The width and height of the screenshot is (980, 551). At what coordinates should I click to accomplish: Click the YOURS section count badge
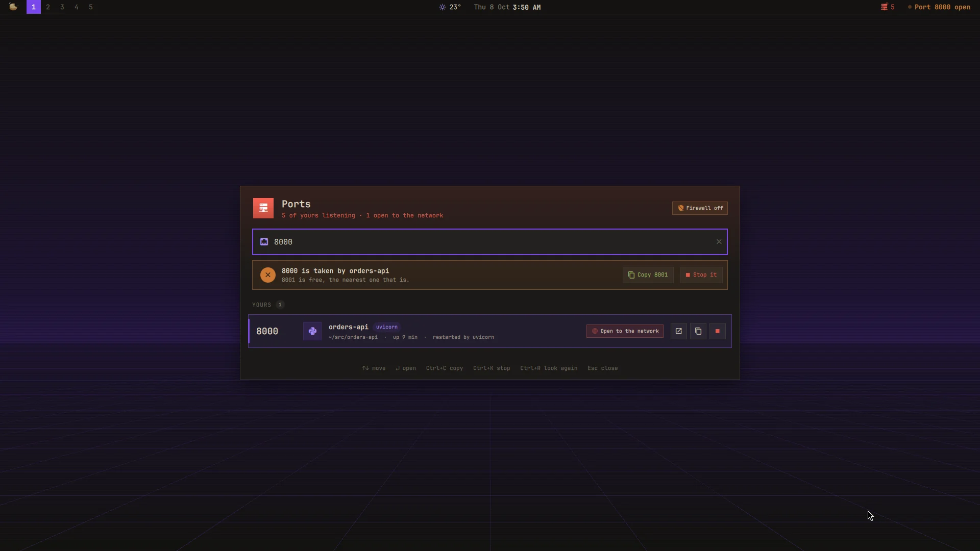coord(280,305)
